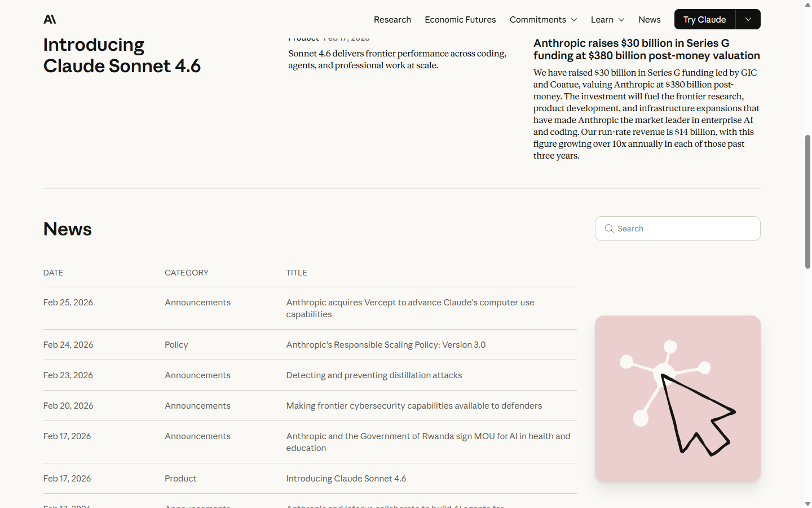This screenshot has height=508, width=812.
Task: Expand the Commitments menu
Action: pos(543,19)
